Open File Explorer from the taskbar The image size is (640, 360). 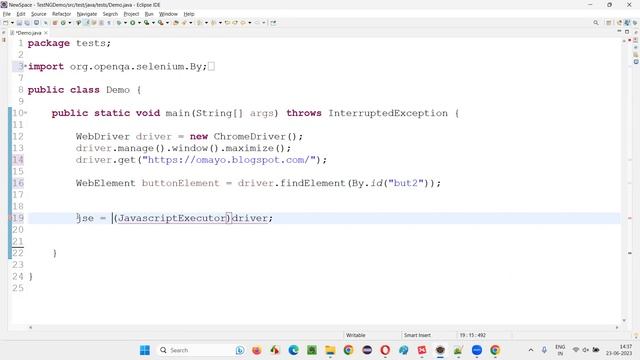point(330,350)
